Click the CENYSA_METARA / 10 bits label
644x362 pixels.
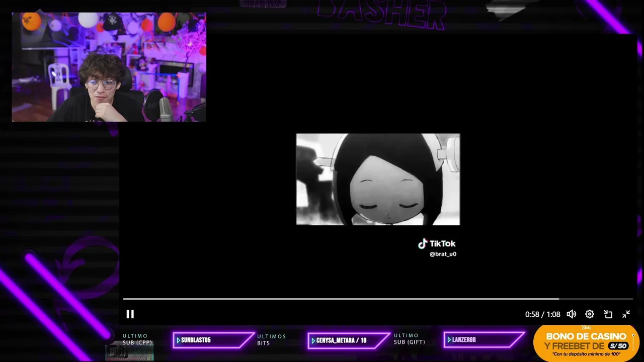[348, 340]
